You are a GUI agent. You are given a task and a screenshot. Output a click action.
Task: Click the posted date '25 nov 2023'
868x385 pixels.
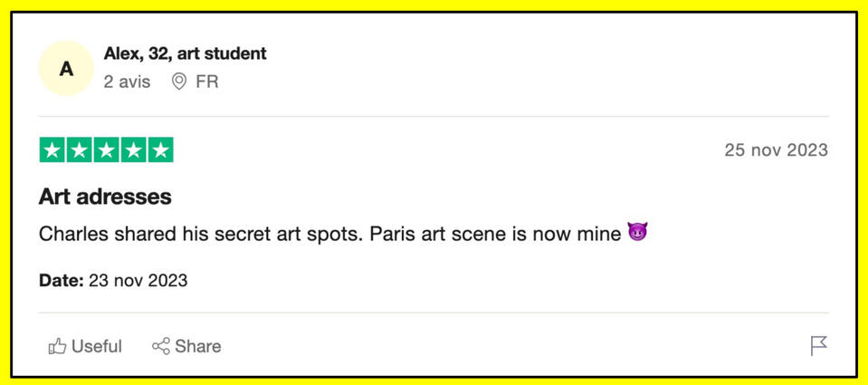click(776, 150)
